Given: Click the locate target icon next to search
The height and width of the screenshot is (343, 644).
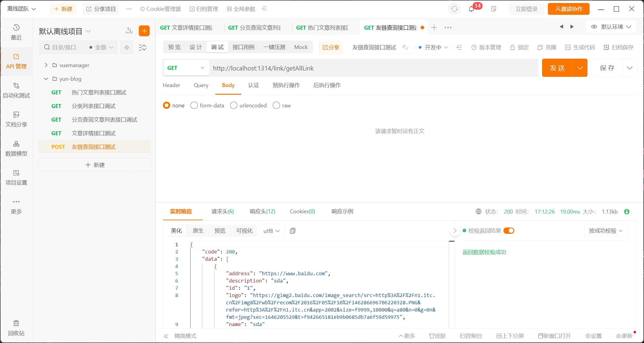Looking at the screenshot, I should tap(127, 47).
